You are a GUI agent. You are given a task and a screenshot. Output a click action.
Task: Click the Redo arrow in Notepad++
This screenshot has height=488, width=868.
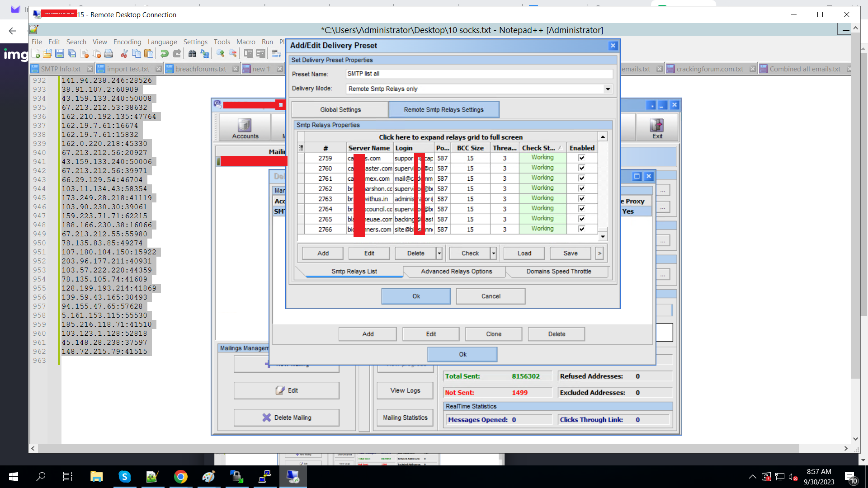click(177, 54)
